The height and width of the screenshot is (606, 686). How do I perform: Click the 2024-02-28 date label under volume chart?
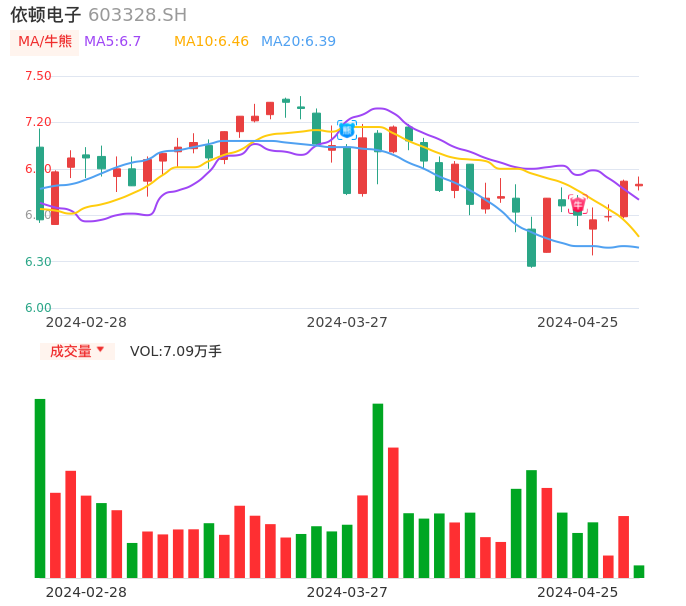[x=86, y=592]
